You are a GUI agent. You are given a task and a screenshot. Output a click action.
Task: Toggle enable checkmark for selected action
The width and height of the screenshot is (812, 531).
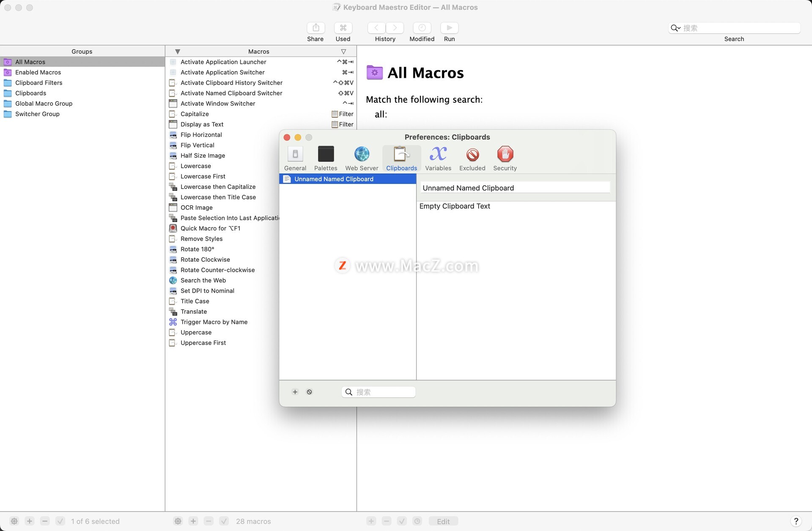coord(402,521)
